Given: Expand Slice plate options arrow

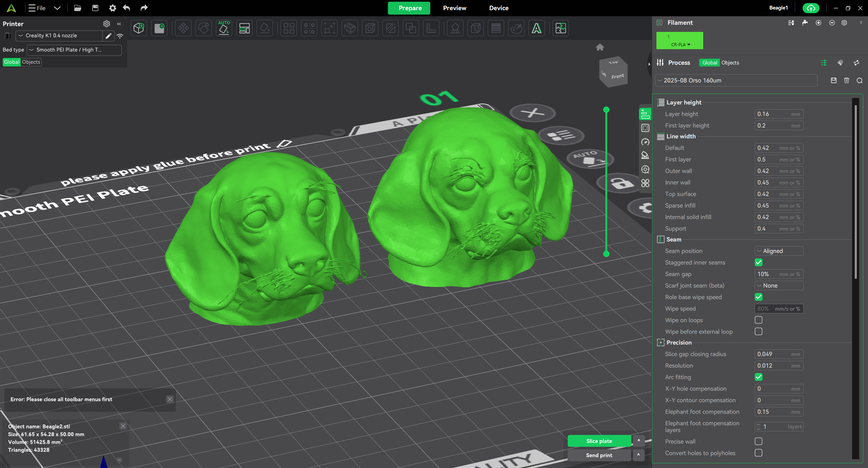Looking at the screenshot, I should coord(638,441).
